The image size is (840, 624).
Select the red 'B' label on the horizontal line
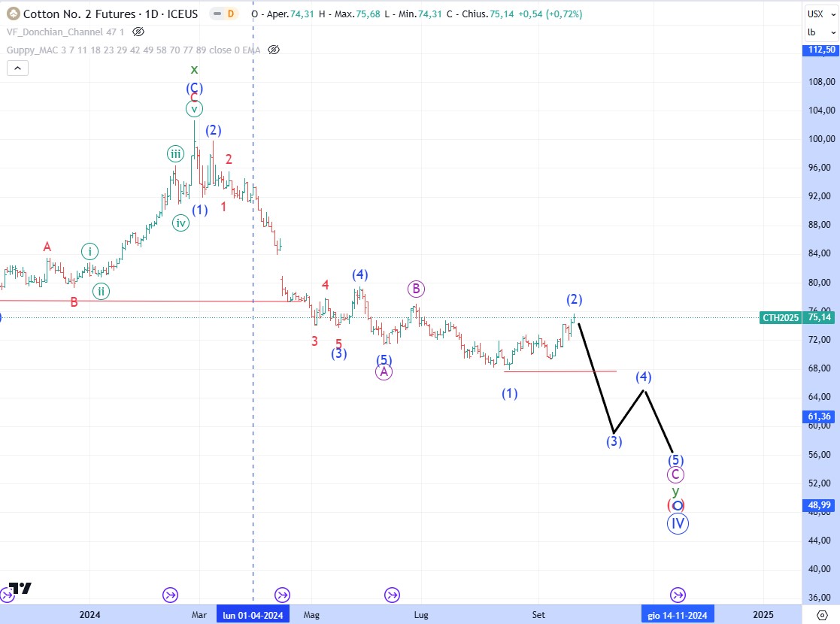pyautogui.click(x=74, y=302)
